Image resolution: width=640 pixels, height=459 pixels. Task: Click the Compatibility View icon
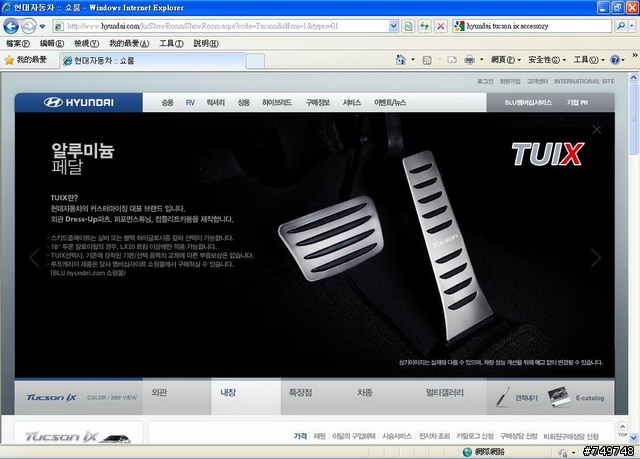coord(409,26)
